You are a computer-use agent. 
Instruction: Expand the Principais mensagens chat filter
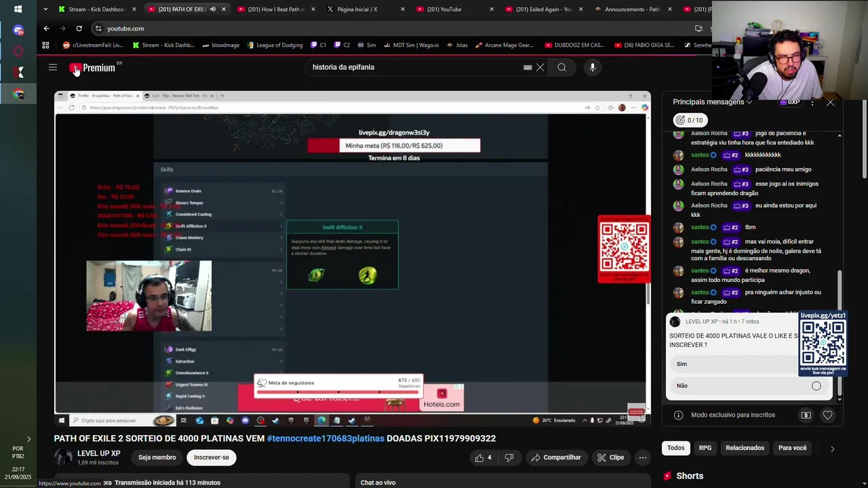pyautogui.click(x=712, y=102)
